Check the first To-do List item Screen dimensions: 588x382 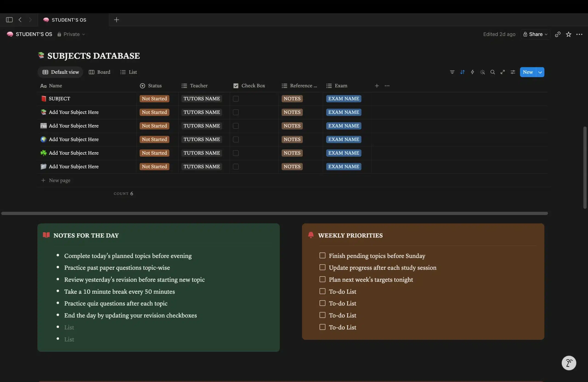(322, 291)
